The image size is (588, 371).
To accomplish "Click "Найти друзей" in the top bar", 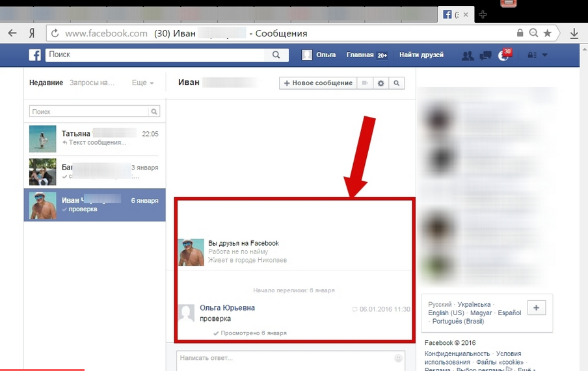I will (421, 55).
